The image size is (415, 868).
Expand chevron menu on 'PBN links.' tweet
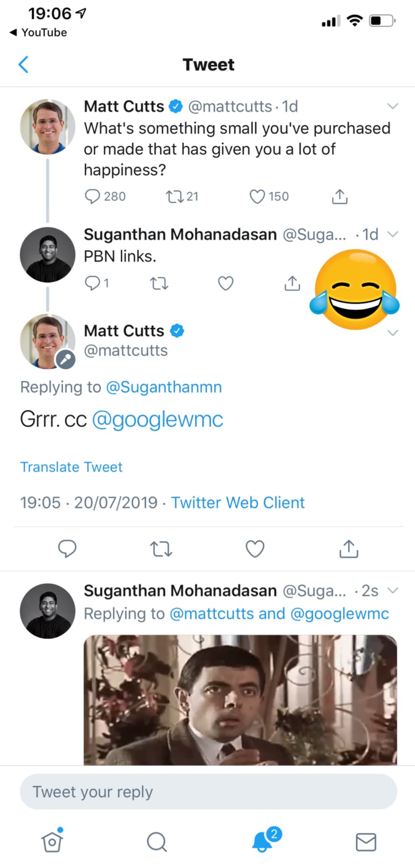click(393, 234)
